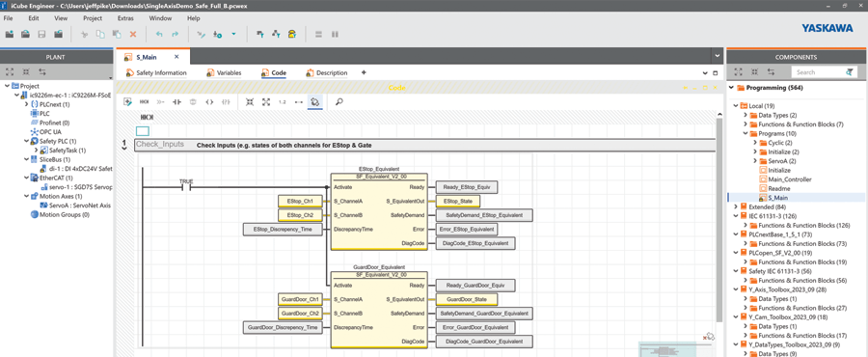Click the open project icon in main toolbar
The height and width of the screenshot is (357, 868).
pos(25,34)
